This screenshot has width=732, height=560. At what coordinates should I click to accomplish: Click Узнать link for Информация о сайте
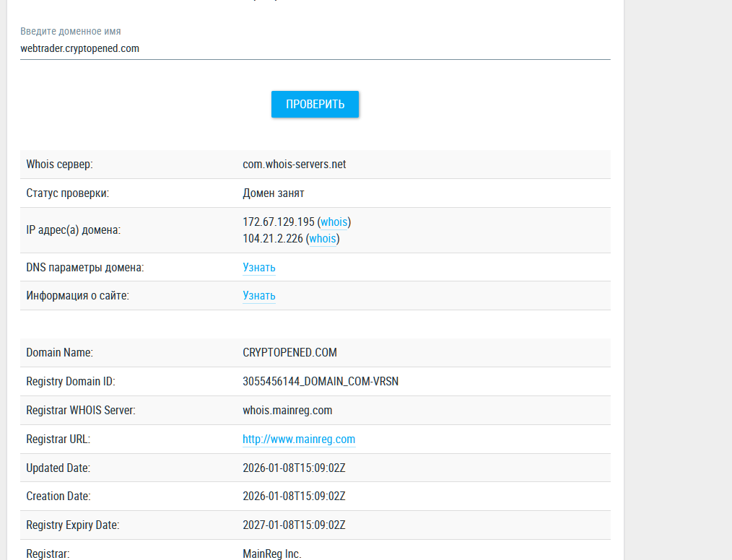pos(259,296)
